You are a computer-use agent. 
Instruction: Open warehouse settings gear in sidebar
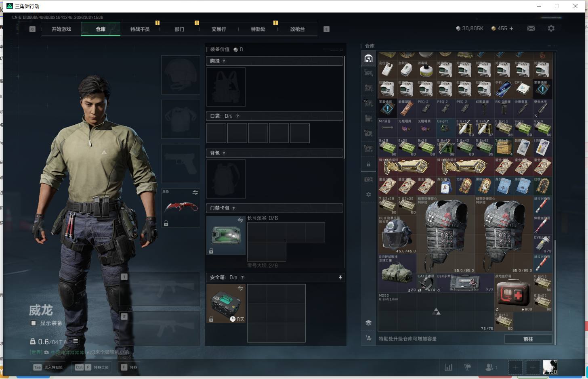368,194
